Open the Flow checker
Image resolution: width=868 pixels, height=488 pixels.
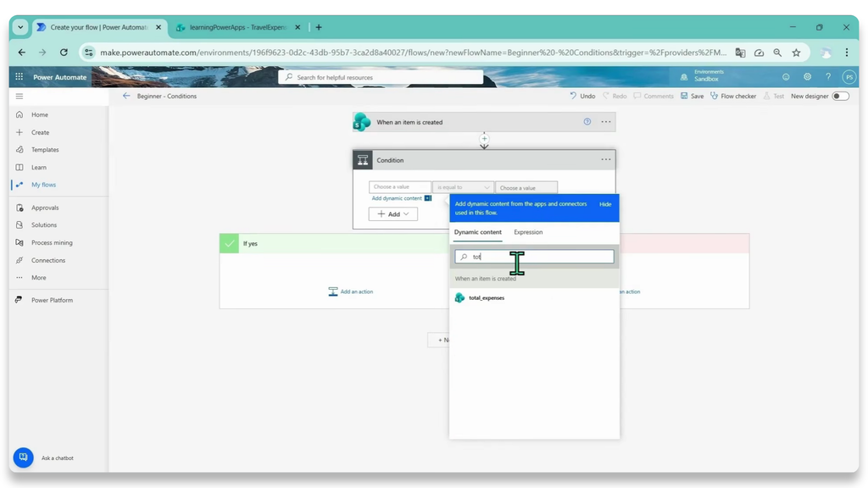[x=733, y=97]
